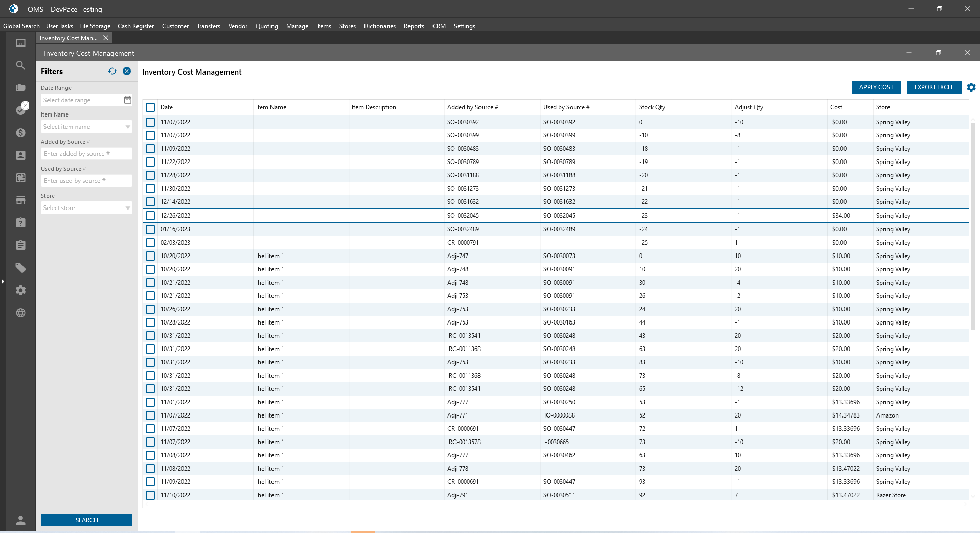980x533 pixels.
Task: Toggle the select-all checkbox in the header
Action: (x=150, y=107)
